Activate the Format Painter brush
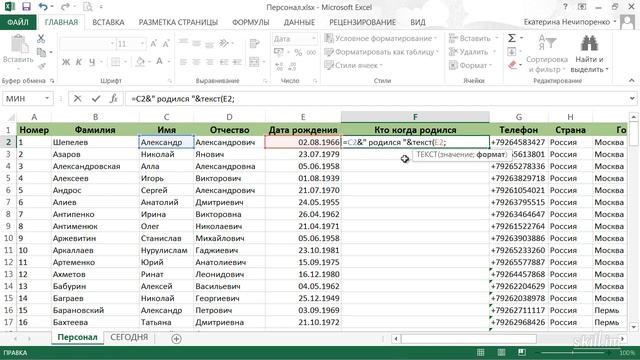The width and height of the screenshot is (640, 360). [41, 66]
